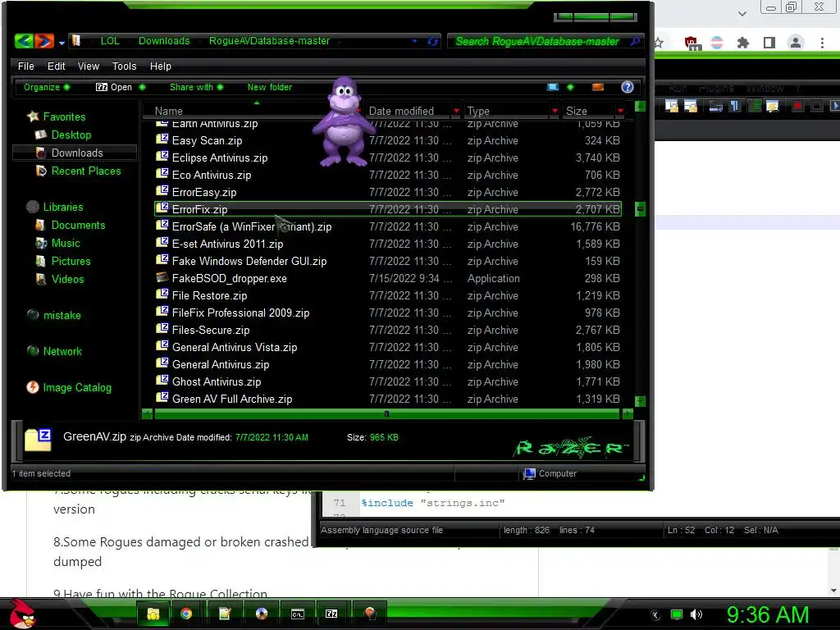
Task: Open Chrome side panel icon
Action: click(769, 43)
